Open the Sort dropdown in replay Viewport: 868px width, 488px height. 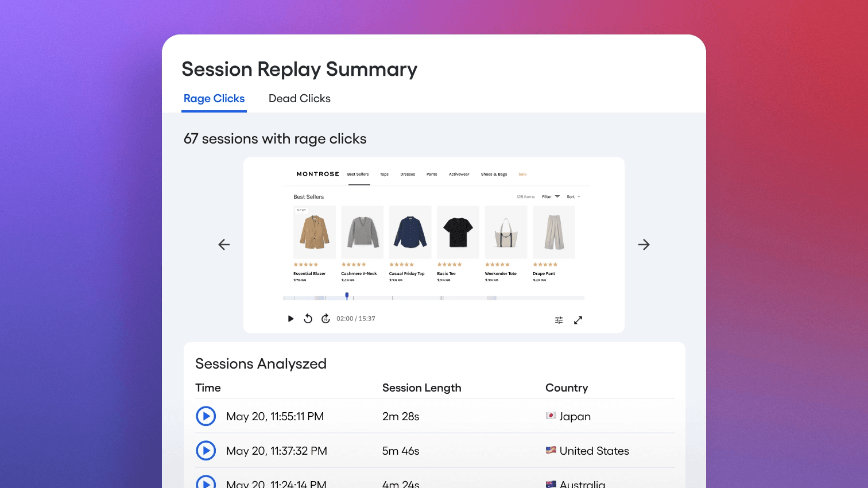[x=573, y=197]
